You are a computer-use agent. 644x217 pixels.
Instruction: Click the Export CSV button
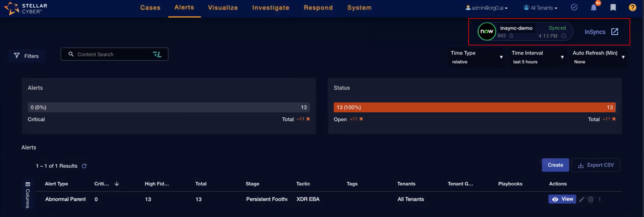[596, 165]
